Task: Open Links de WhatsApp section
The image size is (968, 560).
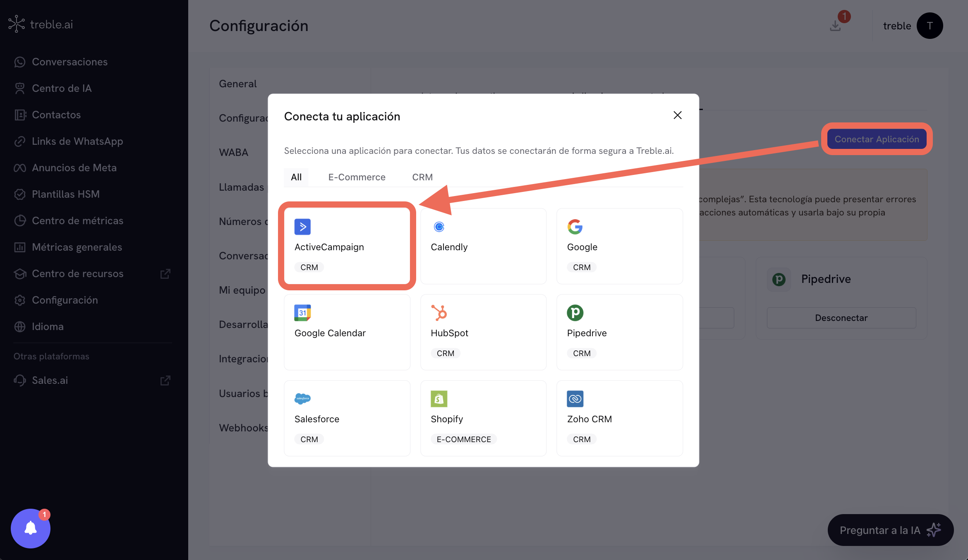Action: point(77,141)
